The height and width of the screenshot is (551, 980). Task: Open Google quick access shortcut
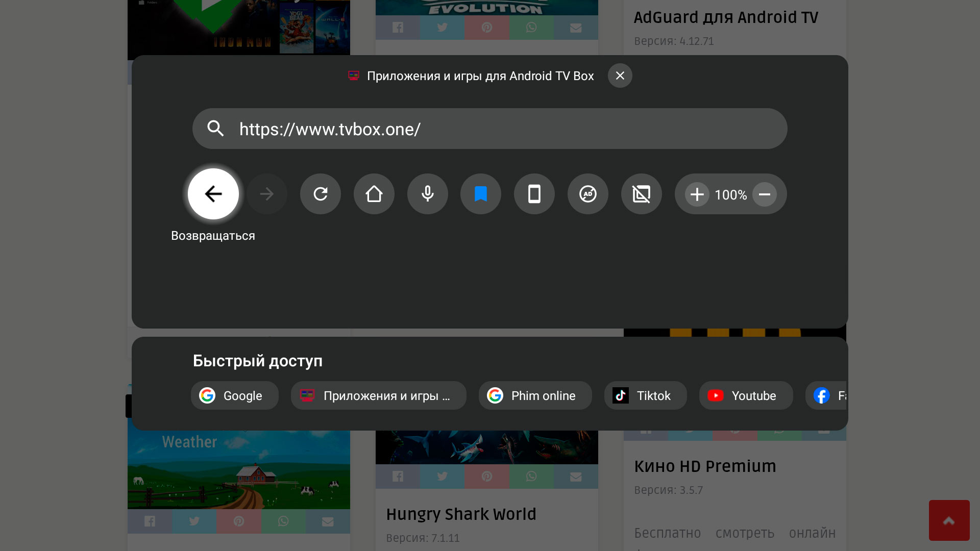235,395
